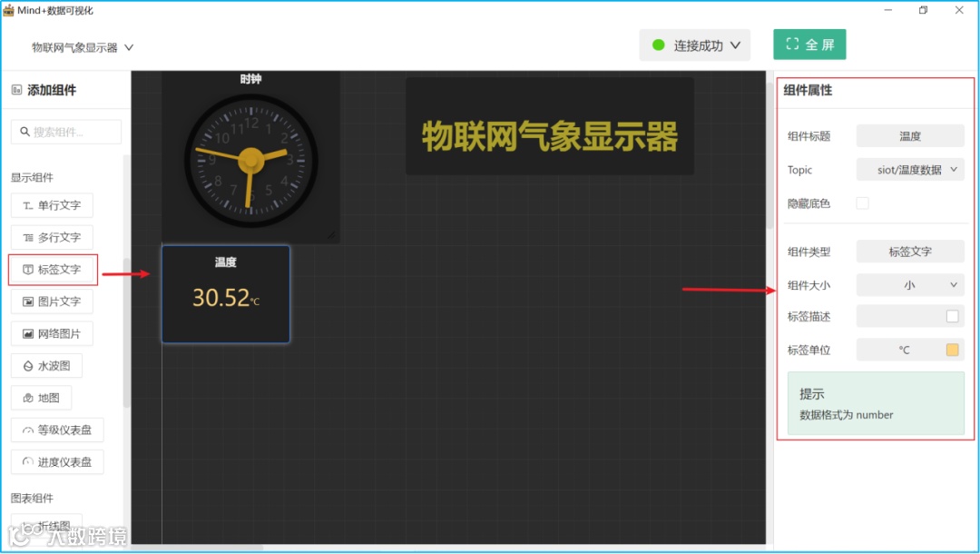
Task: Select the water wave chart (水波图) icon
Action: point(27,366)
